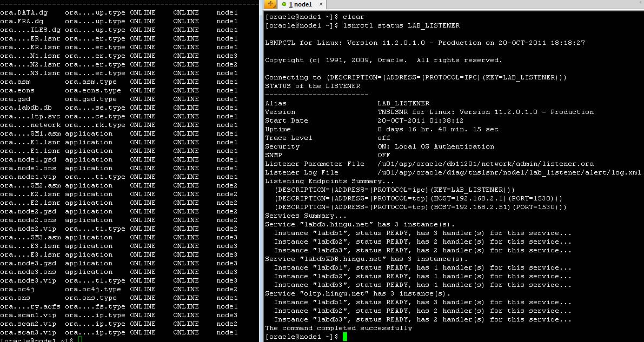Click the green connection status dot on node1 tab
This screenshot has width=644, height=342.
pos(284,4)
